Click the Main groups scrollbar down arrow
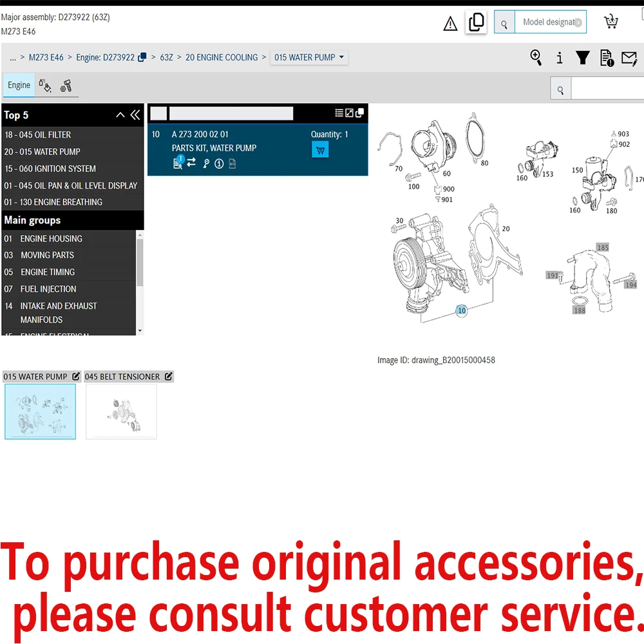 click(x=140, y=330)
